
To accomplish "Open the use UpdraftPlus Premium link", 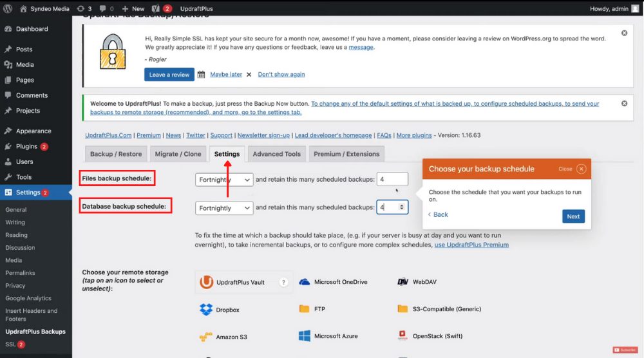I will point(471,245).
